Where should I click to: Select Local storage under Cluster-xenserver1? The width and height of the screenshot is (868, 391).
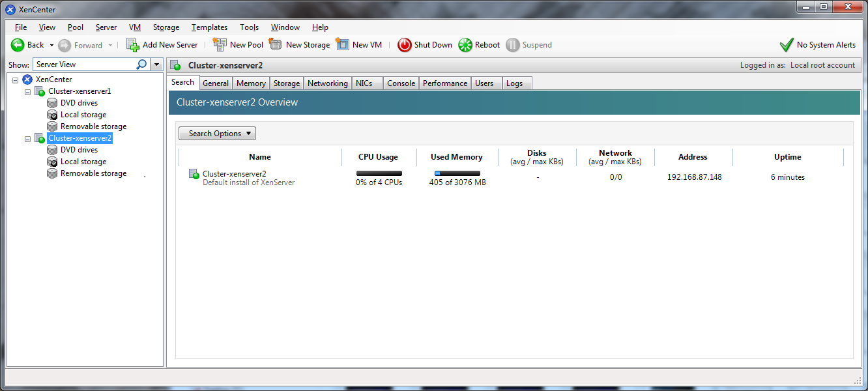pos(83,115)
